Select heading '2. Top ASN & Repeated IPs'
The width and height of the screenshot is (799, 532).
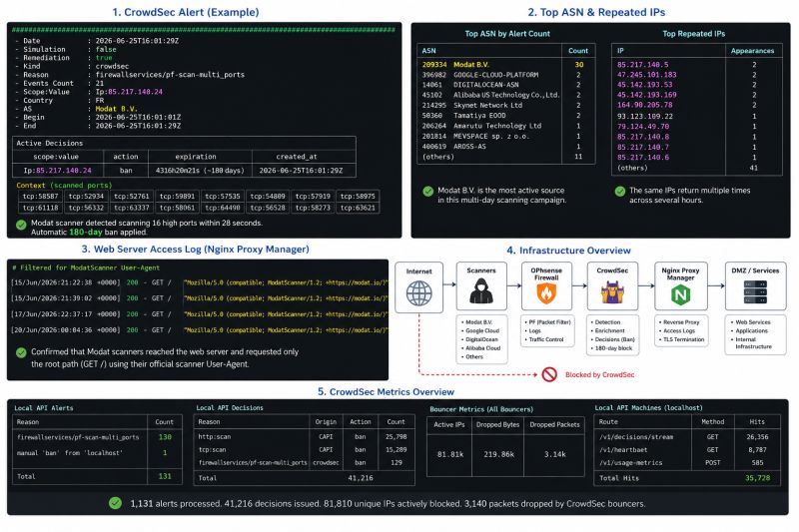pyautogui.click(x=596, y=12)
